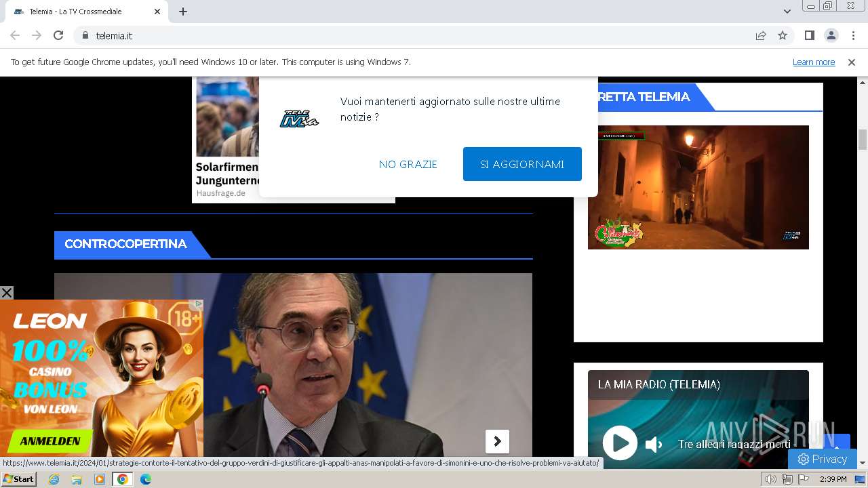Go forward to next page
This screenshot has height=488, width=868.
(37, 35)
